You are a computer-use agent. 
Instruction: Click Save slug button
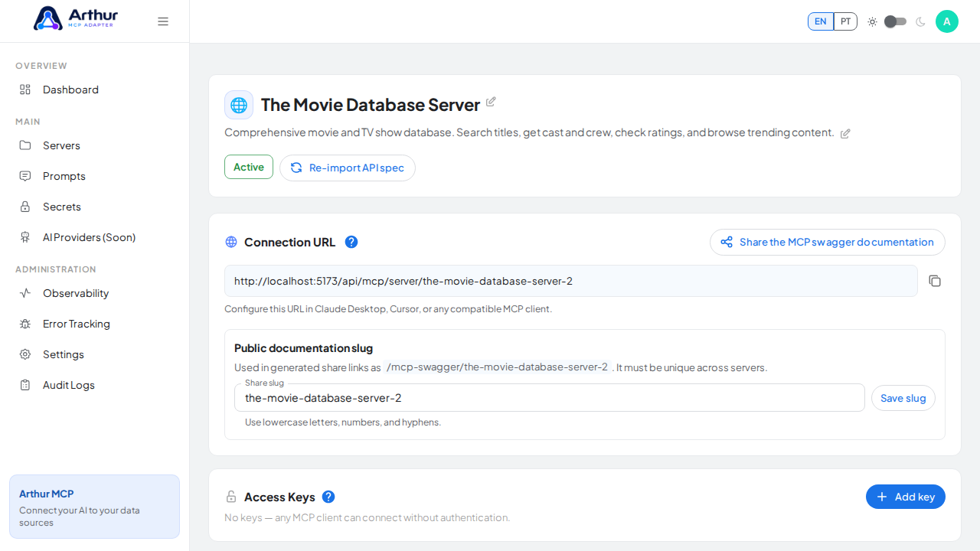click(903, 398)
